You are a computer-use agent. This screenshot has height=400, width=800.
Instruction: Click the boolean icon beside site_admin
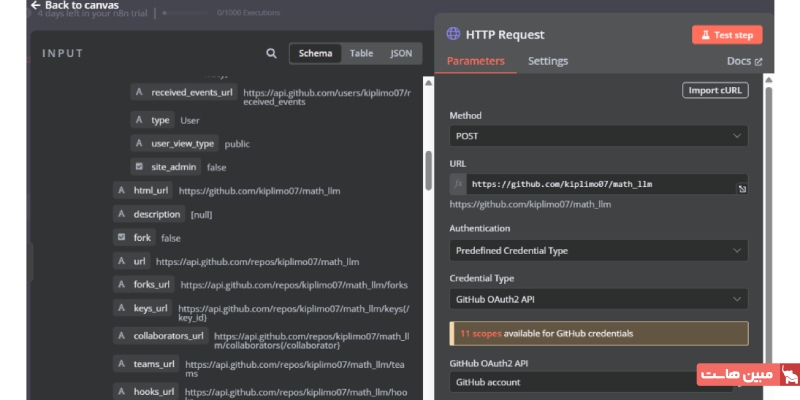(x=139, y=166)
